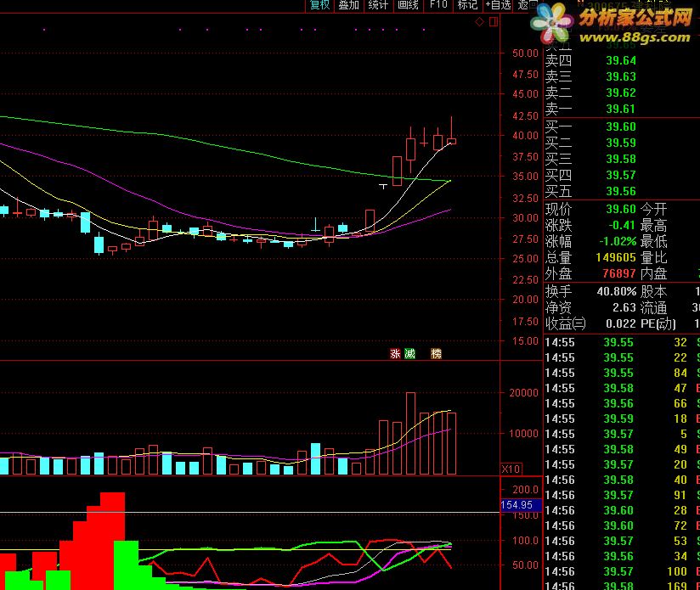Click the 14:55 trade with volume 66
Image resolution: width=700 pixels, height=590 pixels.
[622, 403]
